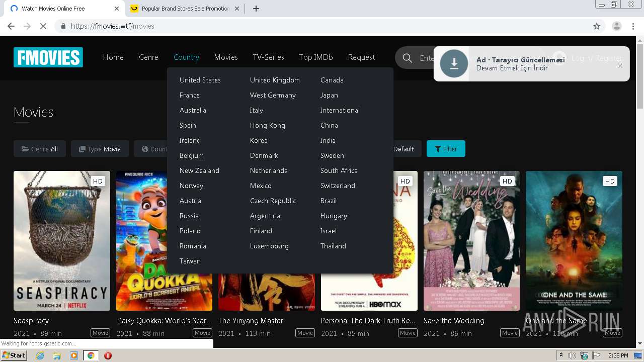Screen dimensions: 644x362
Task: Click the Action Center flag icon
Action: tap(597, 355)
